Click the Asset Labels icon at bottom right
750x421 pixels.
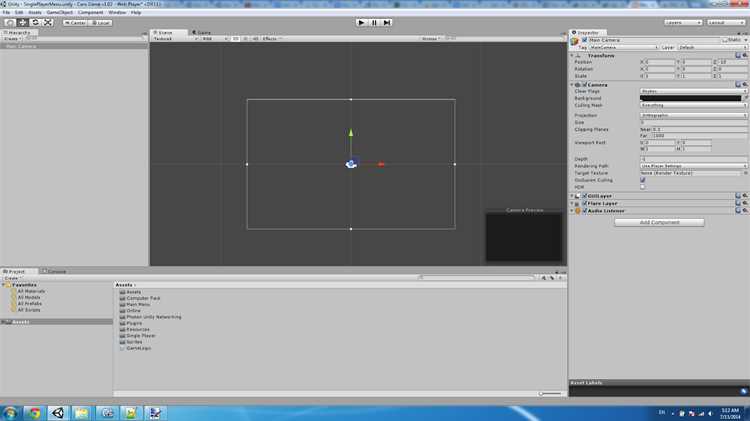point(743,391)
